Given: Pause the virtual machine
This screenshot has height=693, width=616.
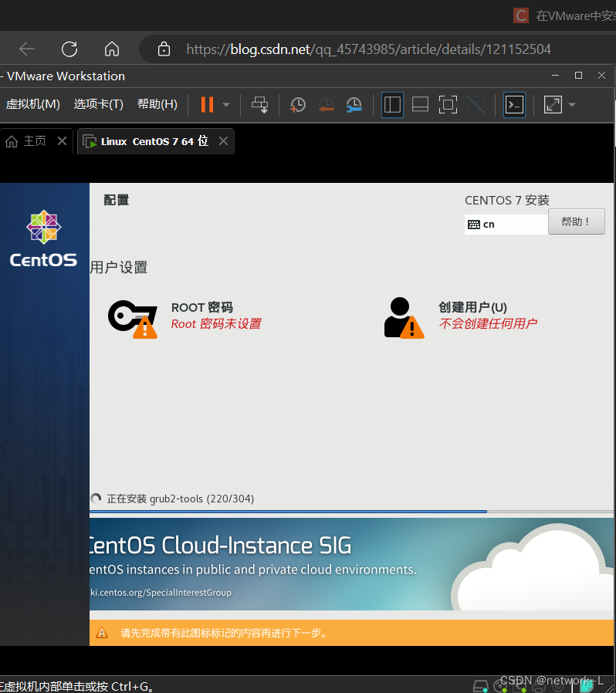Looking at the screenshot, I should (x=207, y=105).
